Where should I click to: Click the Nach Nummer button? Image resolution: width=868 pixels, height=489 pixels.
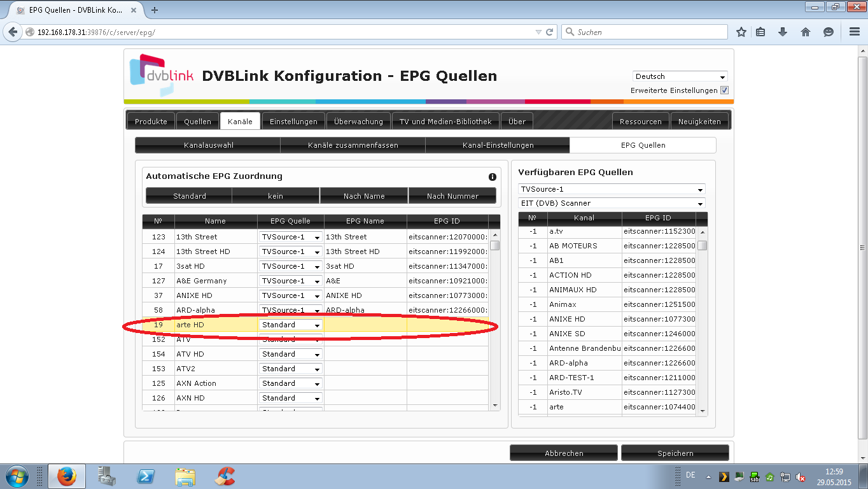tap(452, 196)
